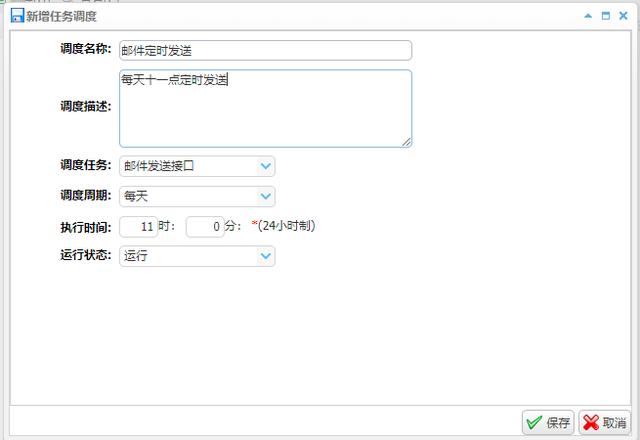Collapse the dialog with the up arrow icon
Viewport: 640px width, 440px height.
click(x=588, y=16)
